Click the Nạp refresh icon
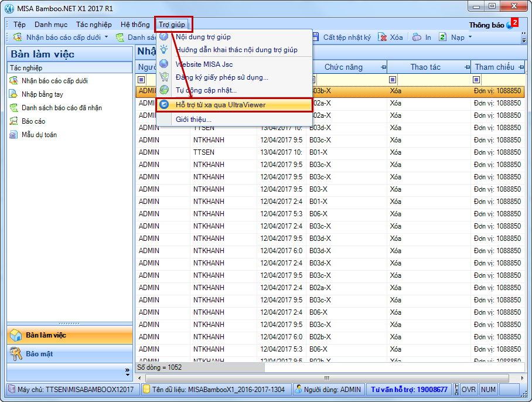 [442, 37]
